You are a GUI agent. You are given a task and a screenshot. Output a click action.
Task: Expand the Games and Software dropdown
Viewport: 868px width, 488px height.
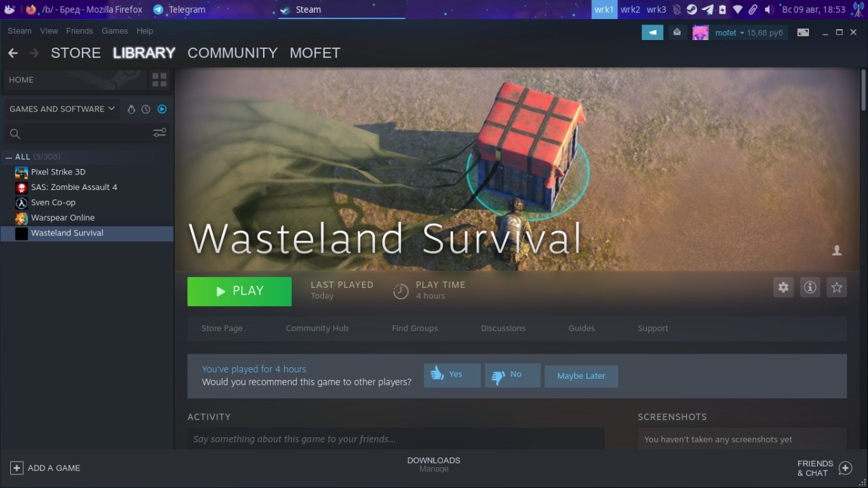(62, 109)
